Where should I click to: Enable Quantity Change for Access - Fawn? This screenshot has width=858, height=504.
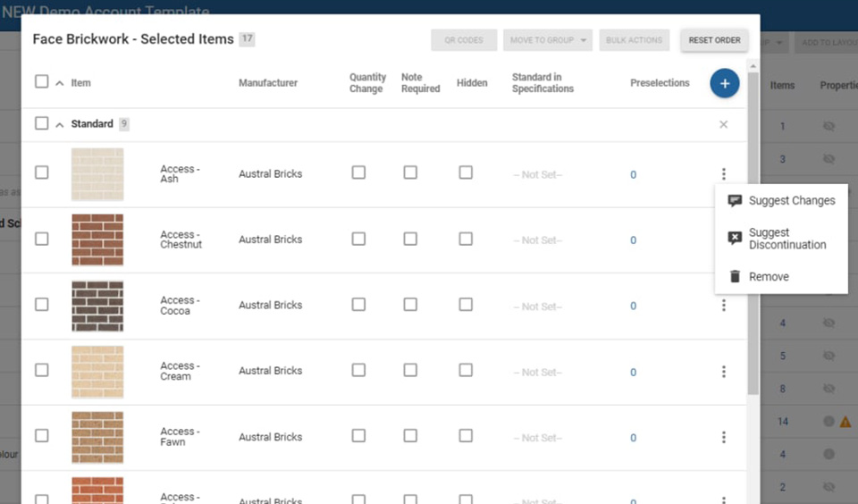point(358,435)
